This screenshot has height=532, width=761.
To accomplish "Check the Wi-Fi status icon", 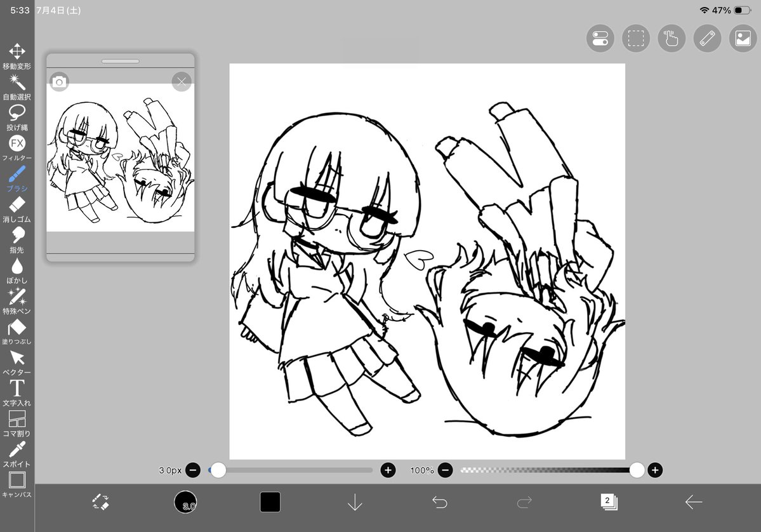I will [705, 10].
